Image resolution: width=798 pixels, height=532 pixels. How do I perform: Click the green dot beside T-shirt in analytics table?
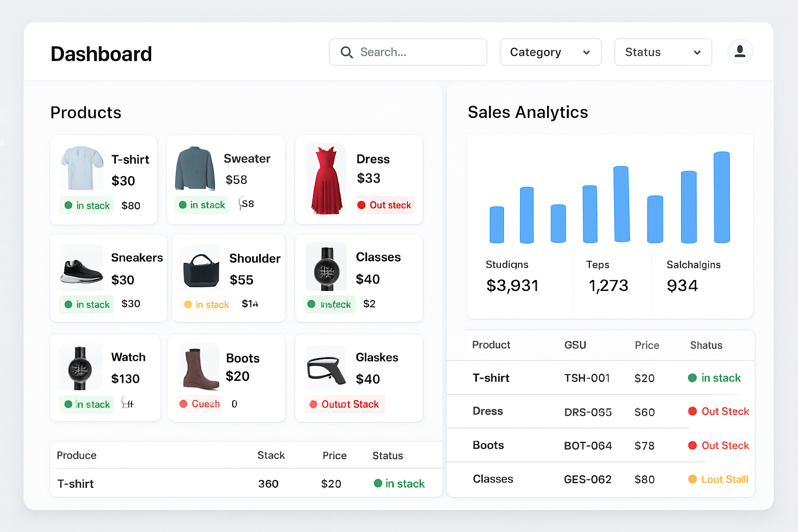click(x=693, y=378)
